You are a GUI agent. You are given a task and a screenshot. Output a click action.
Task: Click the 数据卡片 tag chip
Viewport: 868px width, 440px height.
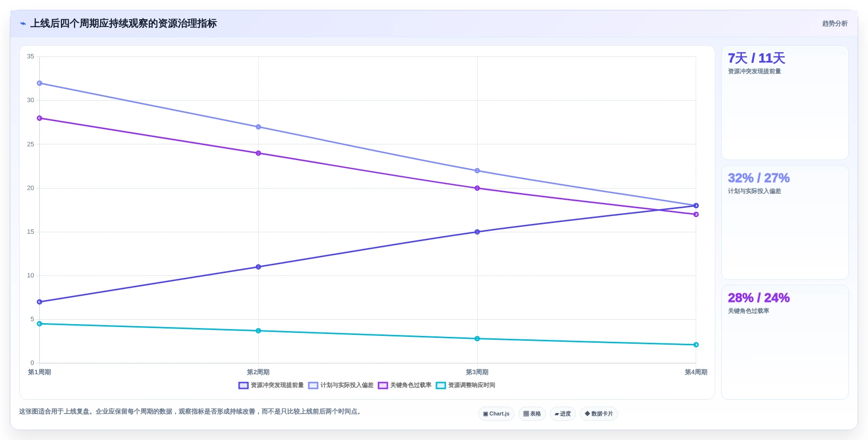599,414
